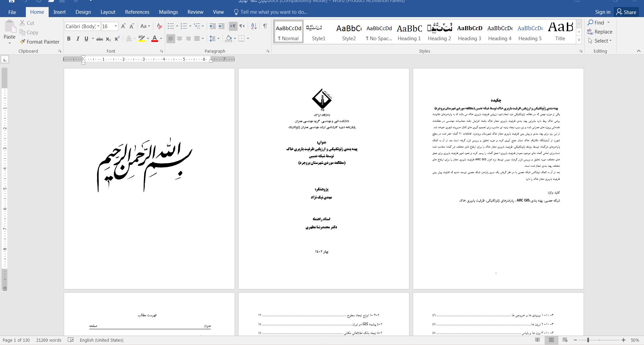This screenshot has height=345, width=644.
Task: Click the Copy icon
Action: click(x=22, y=33)
